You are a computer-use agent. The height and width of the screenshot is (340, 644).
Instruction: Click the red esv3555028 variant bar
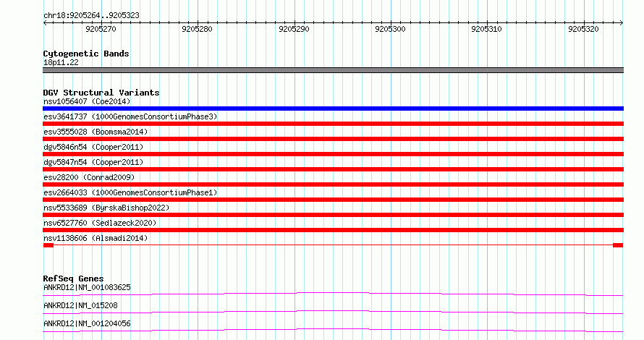click(333, 139)
